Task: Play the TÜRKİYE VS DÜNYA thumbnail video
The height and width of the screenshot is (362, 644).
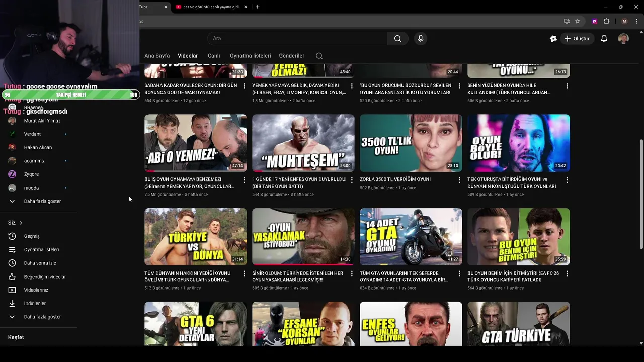Action: click(196, 237)
